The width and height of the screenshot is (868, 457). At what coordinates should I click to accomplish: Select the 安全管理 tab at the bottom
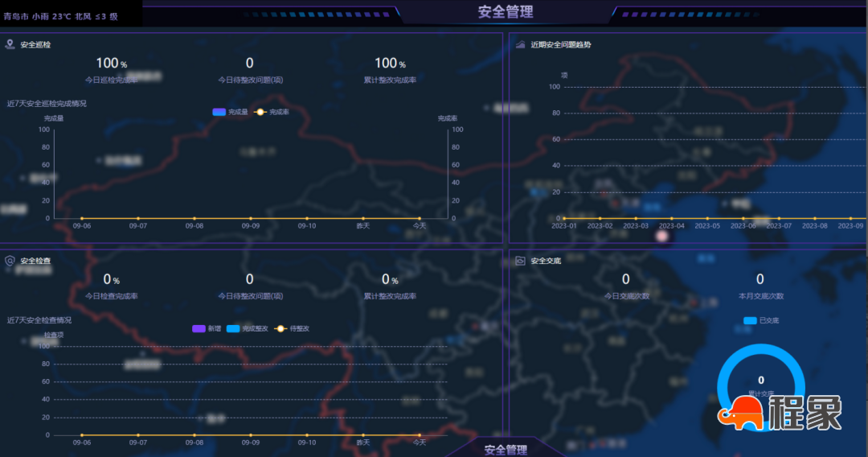(506, 450)
